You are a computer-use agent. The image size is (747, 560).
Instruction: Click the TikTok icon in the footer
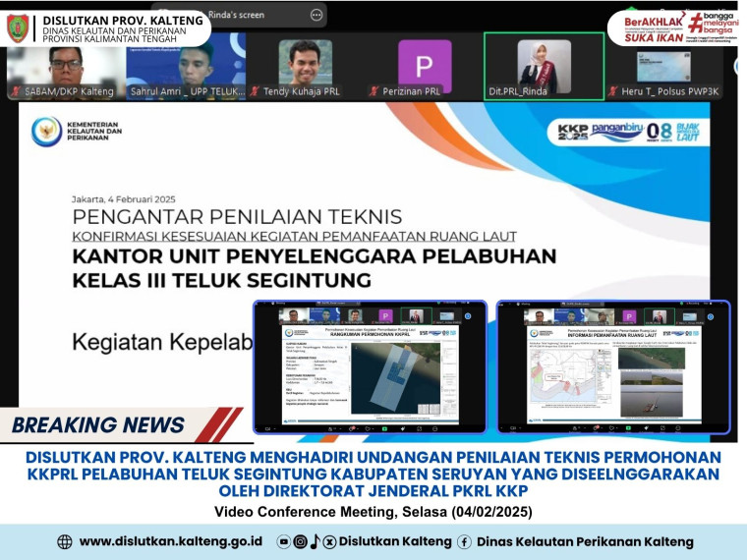click(x=315, y=541)
